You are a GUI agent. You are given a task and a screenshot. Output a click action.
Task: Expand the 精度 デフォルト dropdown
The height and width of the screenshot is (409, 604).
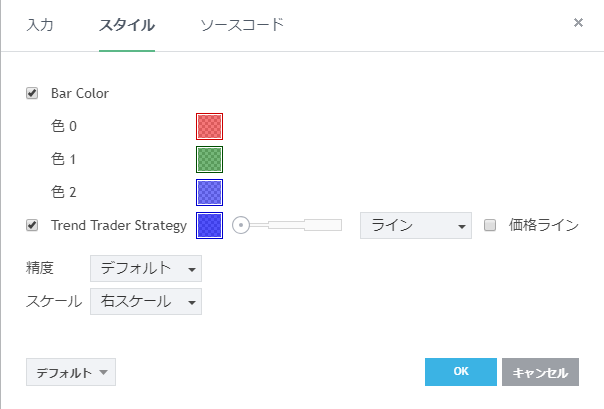146,268
